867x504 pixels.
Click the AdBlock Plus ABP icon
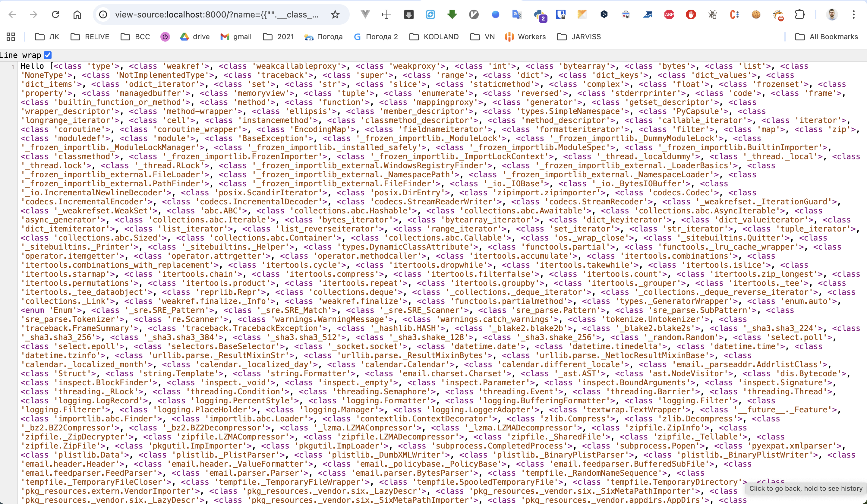pos(669,14)
